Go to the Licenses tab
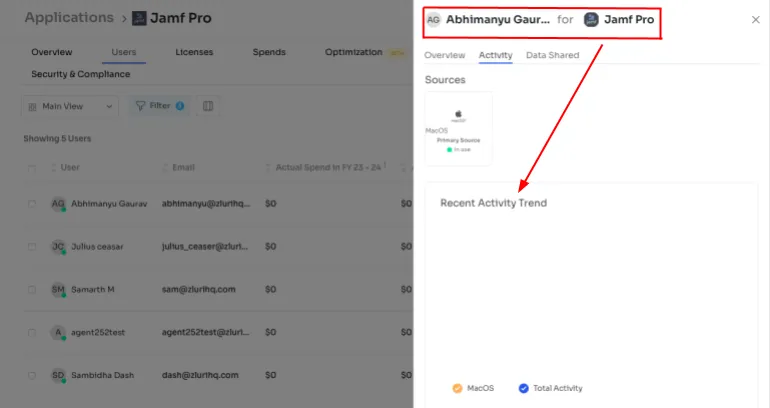770x408 pixels. pos(194,52)
